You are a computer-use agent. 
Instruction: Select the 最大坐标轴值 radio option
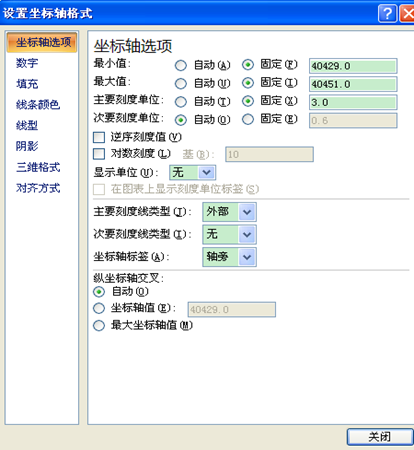click(x=99, y=325)
